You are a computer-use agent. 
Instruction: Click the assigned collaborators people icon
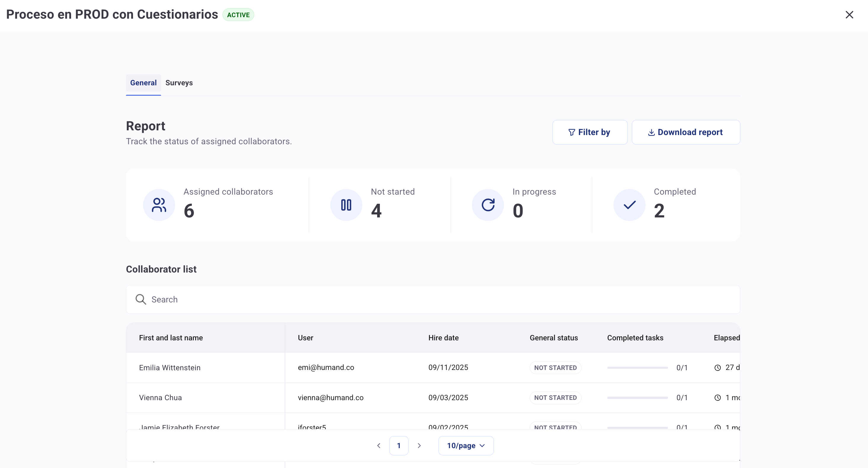click(x=159, y=205)
